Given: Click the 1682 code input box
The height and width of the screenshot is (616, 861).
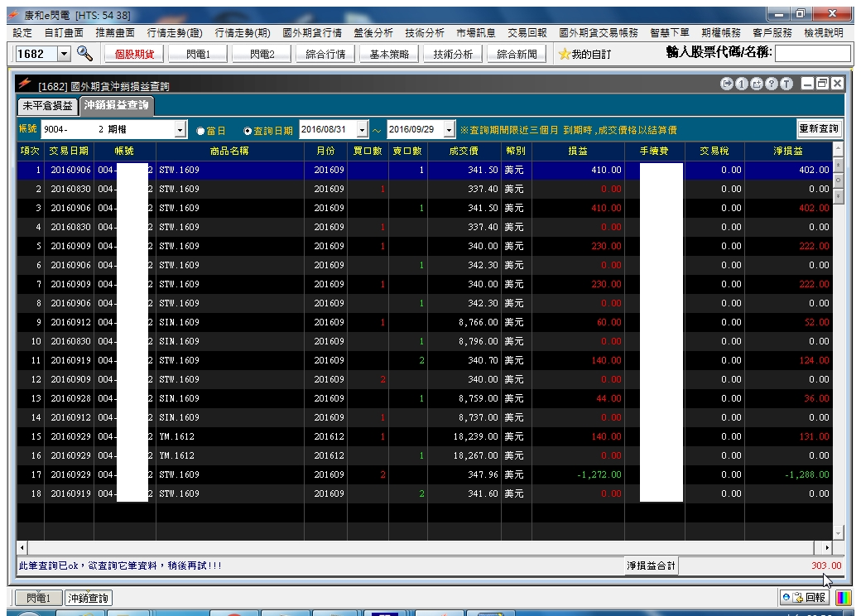Looking at the screenshot, I should pos(36,53).
